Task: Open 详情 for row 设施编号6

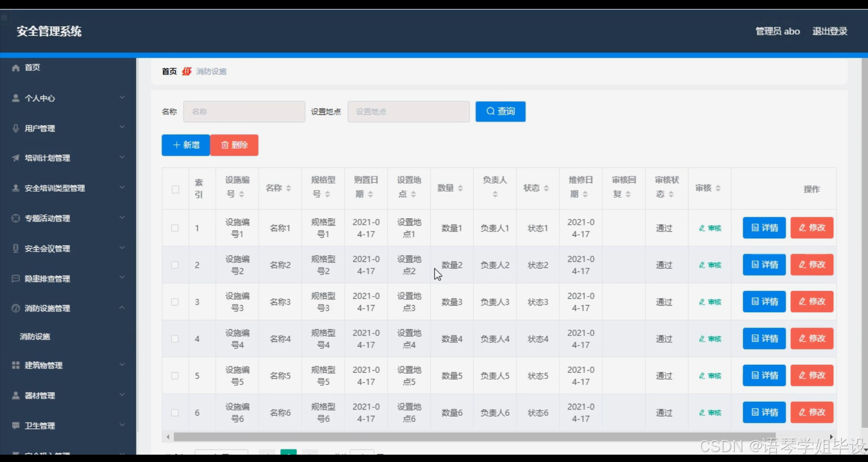Action: [764, 413]
